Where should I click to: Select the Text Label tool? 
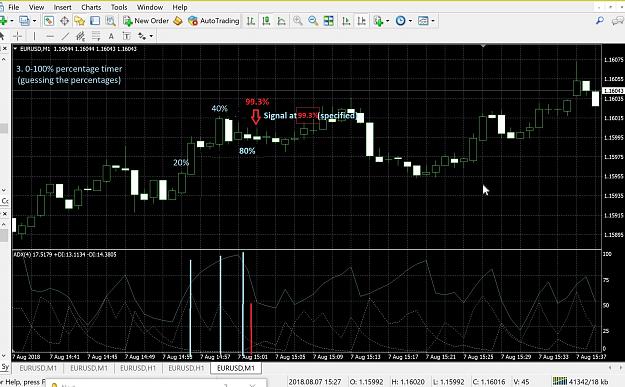[x=126, y=36]
